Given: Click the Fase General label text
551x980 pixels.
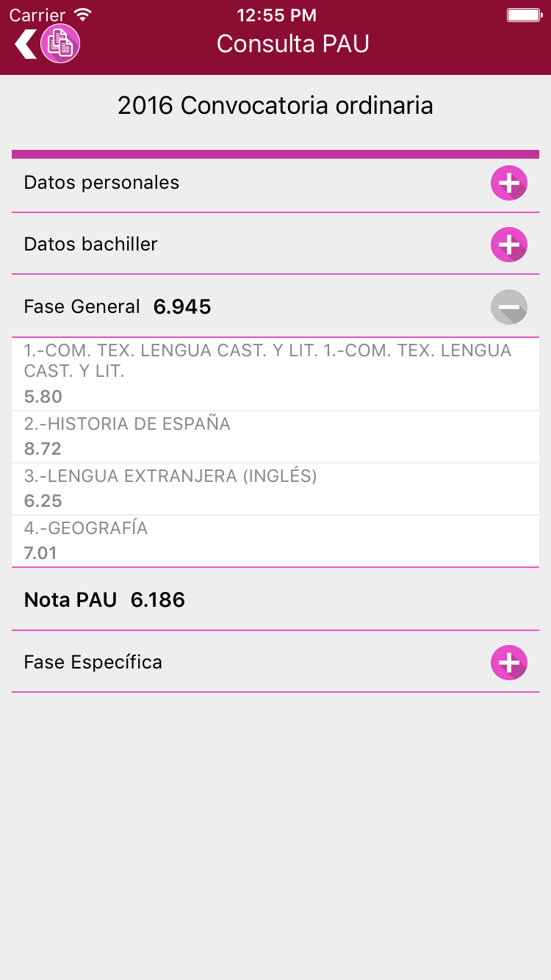Looking at the screenshot, I should 82,306.
